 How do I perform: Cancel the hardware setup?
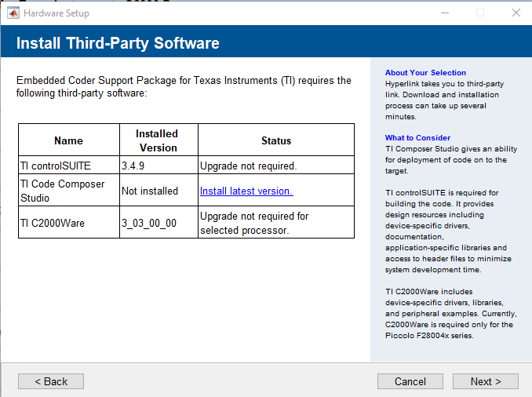tap(410, 381)
